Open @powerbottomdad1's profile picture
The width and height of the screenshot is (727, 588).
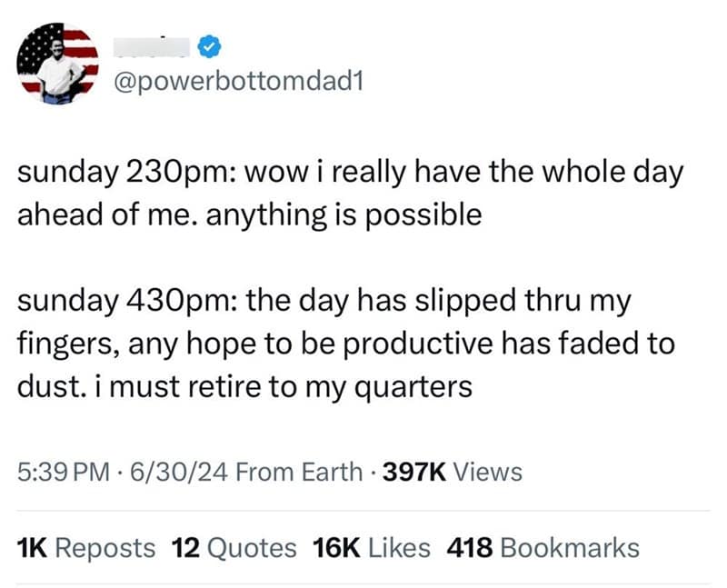pos(57,65)
